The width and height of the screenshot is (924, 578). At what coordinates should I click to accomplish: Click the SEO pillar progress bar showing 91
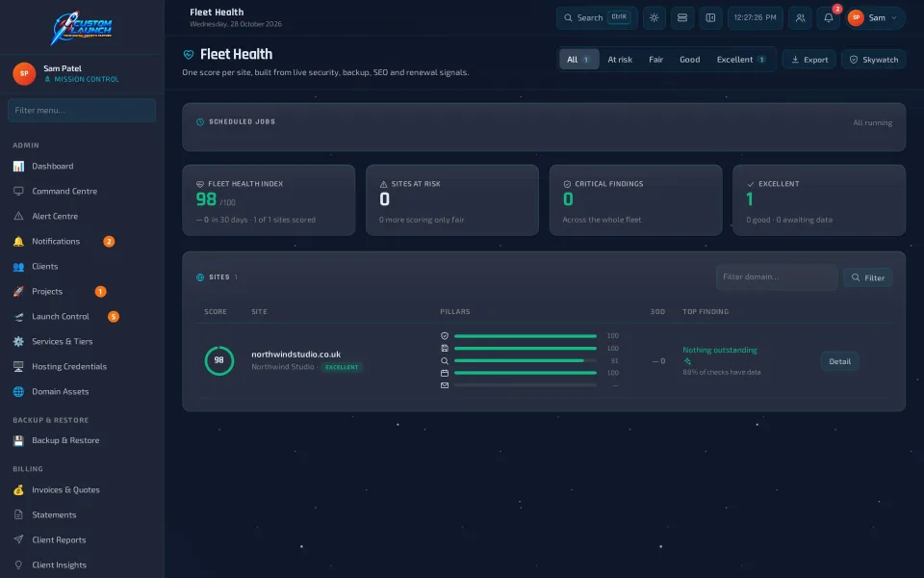point(526,361)
